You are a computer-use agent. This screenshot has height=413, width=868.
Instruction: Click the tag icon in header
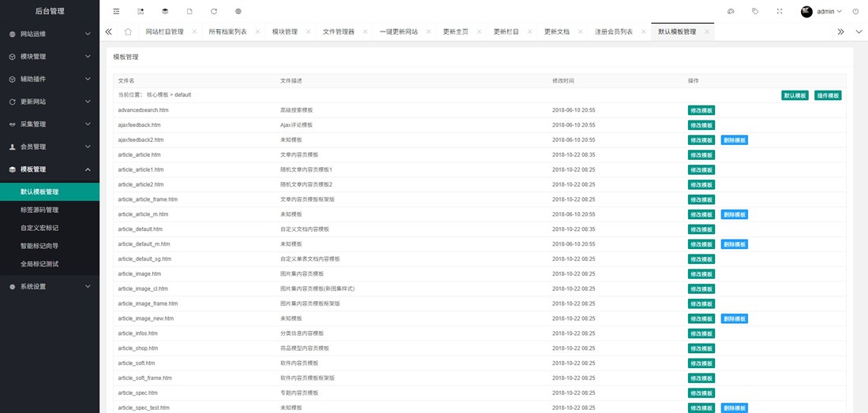755,12
